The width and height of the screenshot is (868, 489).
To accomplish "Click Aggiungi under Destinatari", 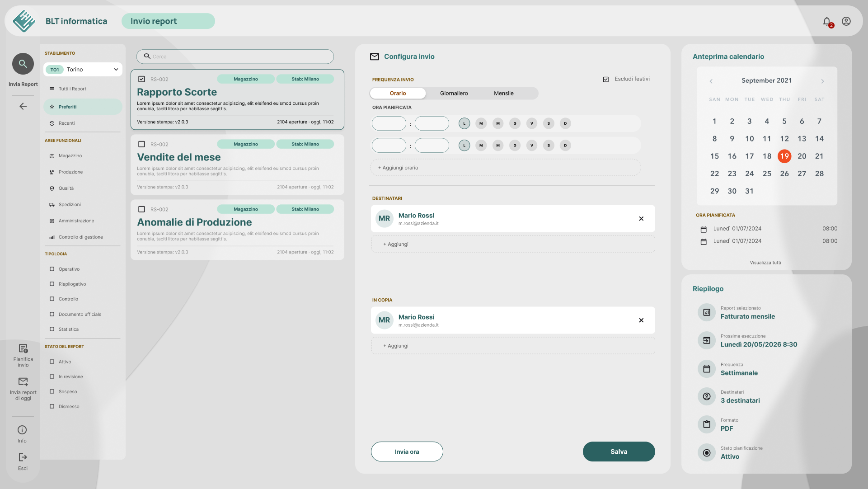I will pos(513,244).
